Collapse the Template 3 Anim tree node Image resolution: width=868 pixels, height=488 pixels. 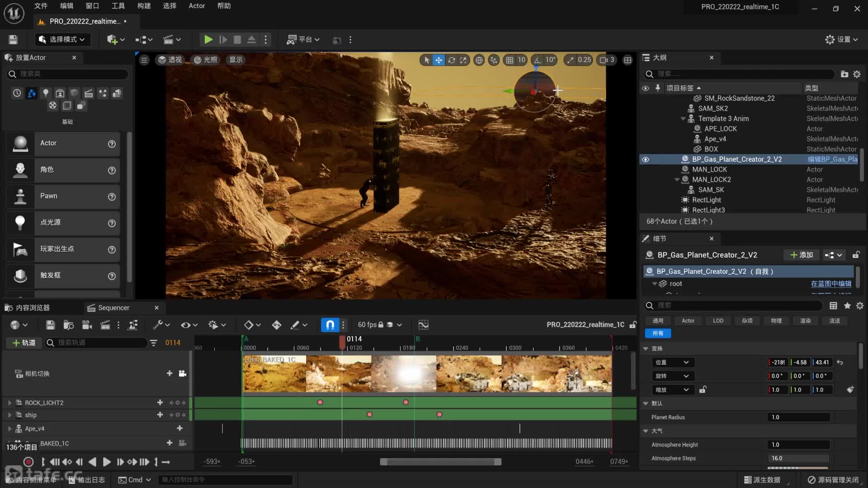tap(683, 119)
